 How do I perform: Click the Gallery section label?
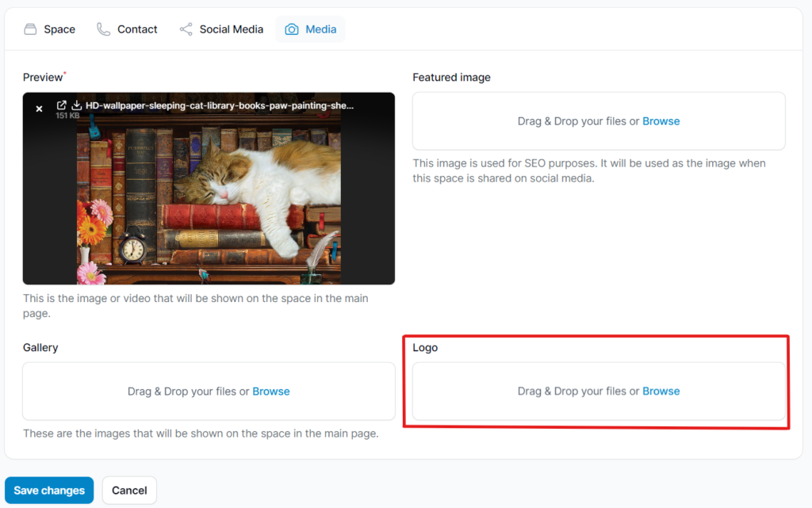[40, 348]
